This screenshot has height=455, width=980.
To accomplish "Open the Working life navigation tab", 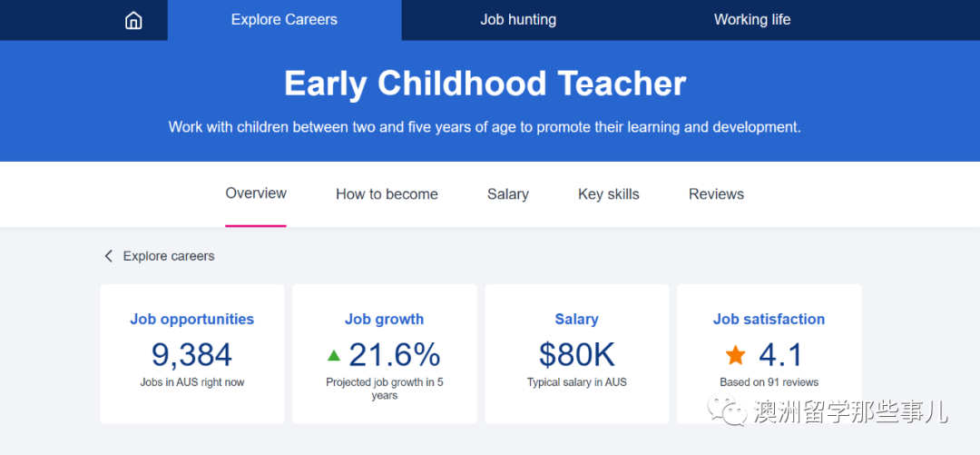I will pyautogui.click(x=752, y=20).
